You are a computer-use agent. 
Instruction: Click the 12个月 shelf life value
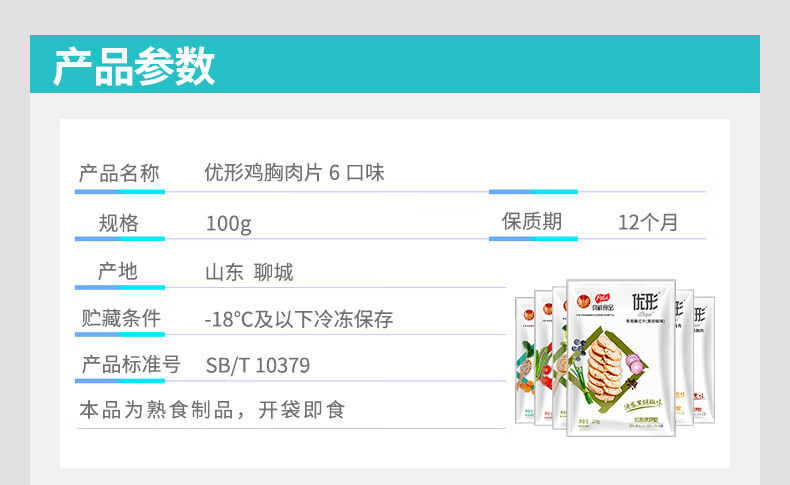tap(648, 222)
